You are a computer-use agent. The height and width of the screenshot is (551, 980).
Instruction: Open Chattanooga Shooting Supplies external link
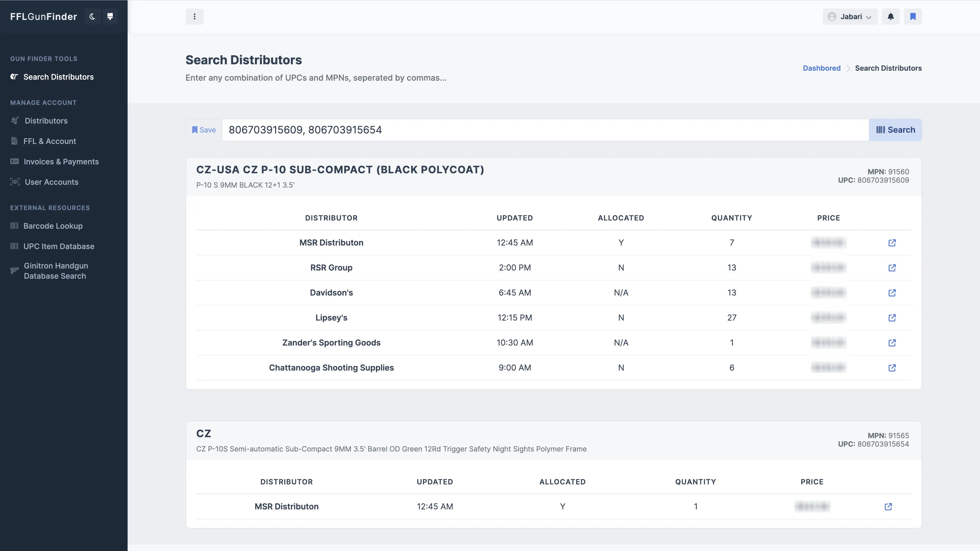892,368
